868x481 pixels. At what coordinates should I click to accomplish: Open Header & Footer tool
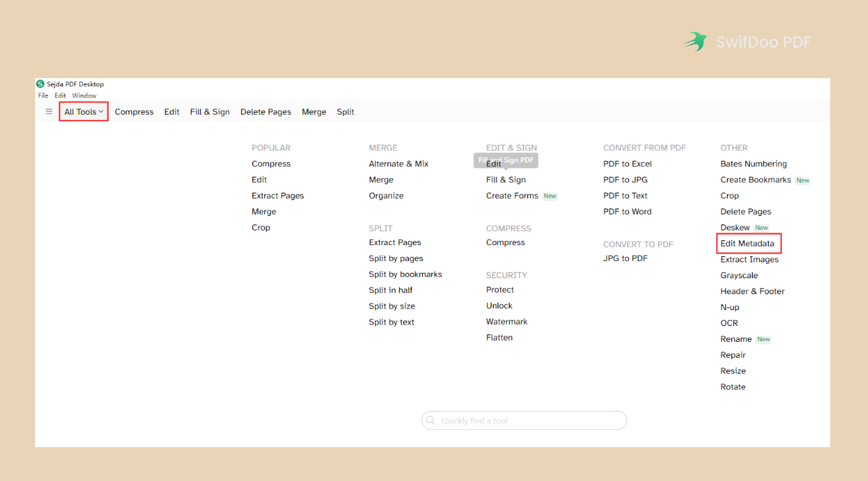[753, 291]
